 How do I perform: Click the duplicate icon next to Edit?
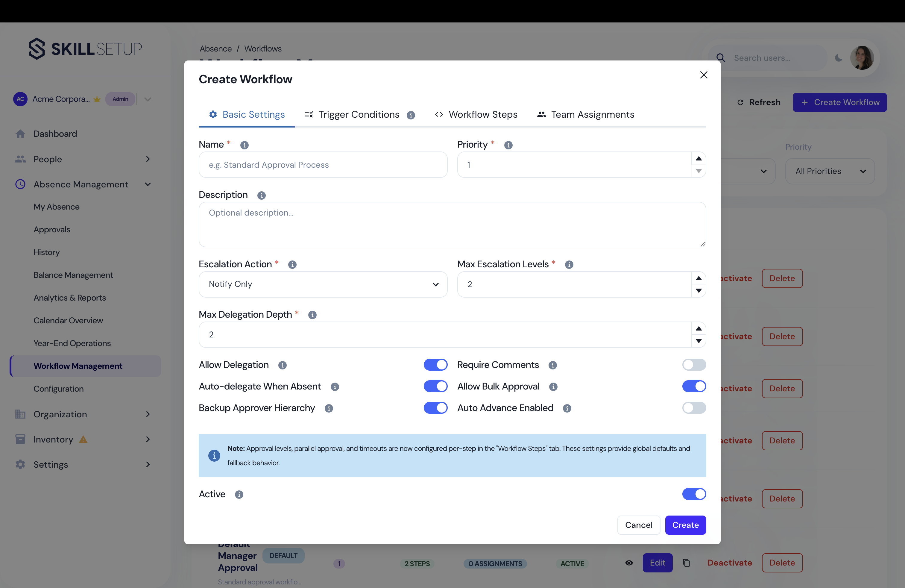[686, 563]
